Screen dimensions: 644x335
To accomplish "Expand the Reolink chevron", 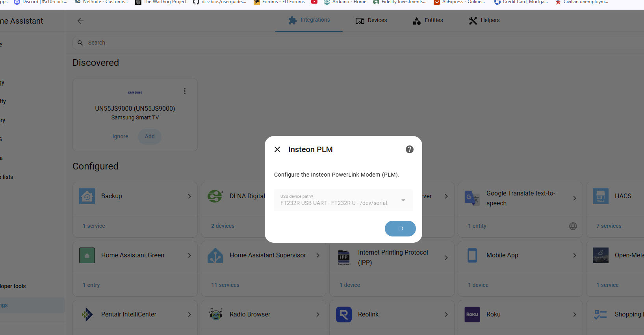I will click(446, 315).
